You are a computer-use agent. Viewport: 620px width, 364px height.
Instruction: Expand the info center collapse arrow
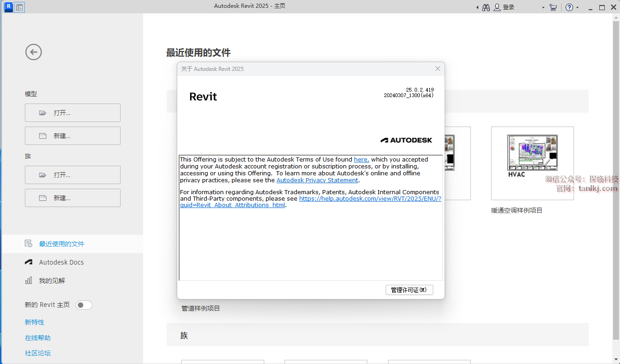pyautogui.click(x=477, y=8)
